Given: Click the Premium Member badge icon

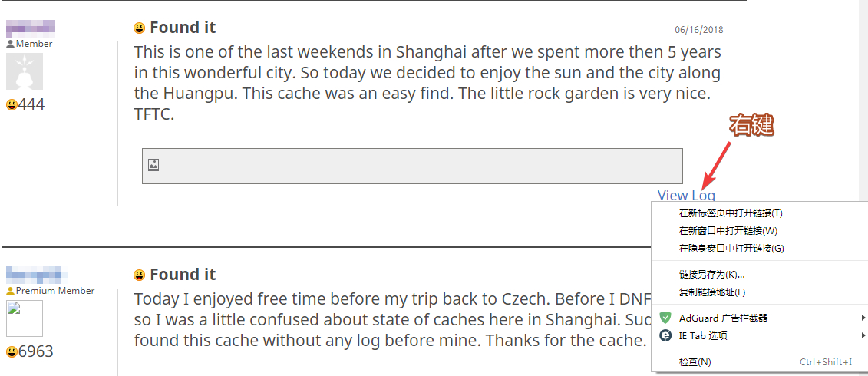Looking at the screenshot, I should pos(10,291).
